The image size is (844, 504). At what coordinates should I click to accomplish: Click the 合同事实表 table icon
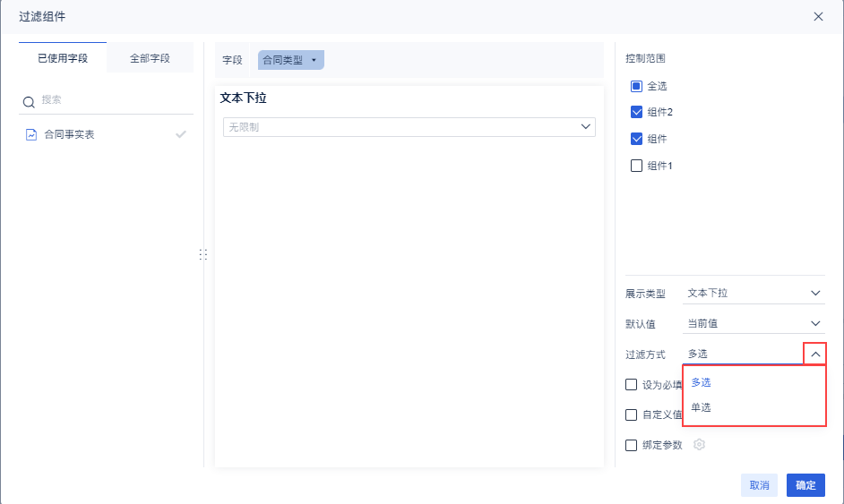tap(31, 135)
